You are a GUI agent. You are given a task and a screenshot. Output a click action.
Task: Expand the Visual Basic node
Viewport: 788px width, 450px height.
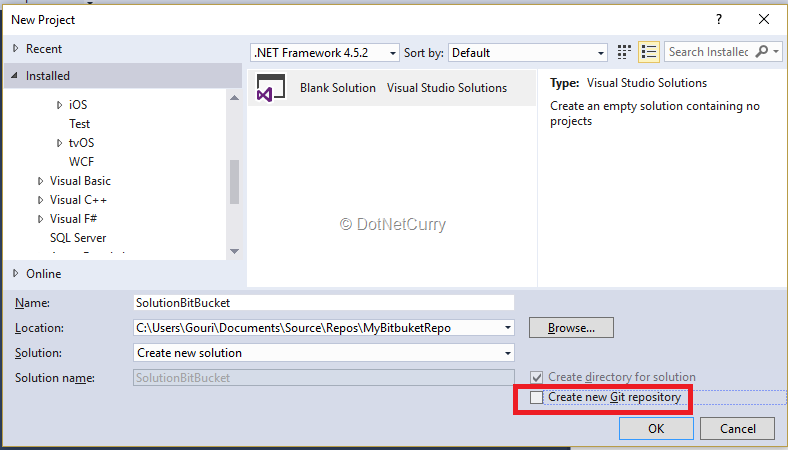coord(40,181)
